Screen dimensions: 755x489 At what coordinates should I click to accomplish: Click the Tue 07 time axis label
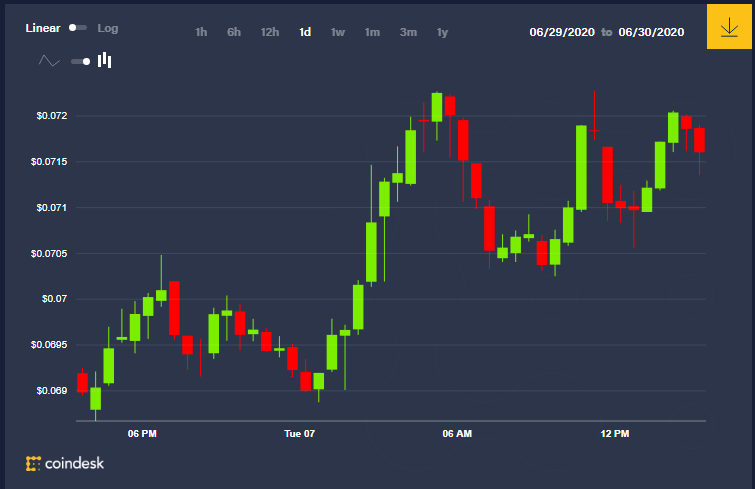299,434
